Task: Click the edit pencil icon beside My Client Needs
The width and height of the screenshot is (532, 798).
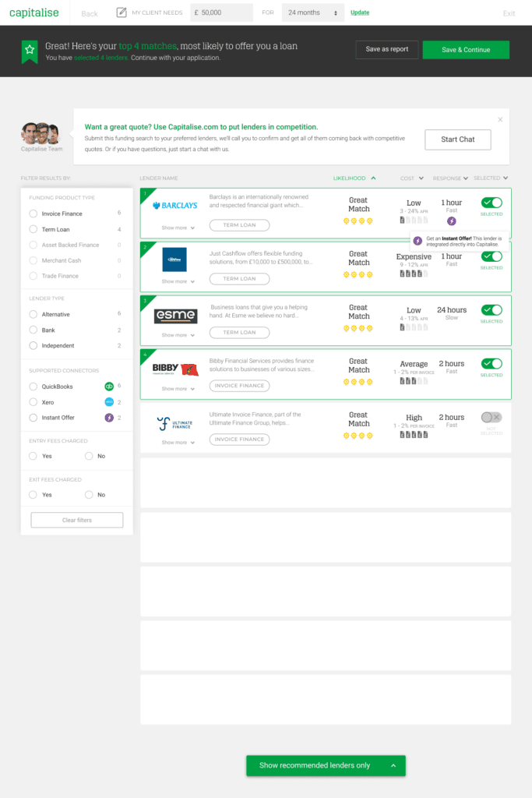Action: click(x=121, y=12)
